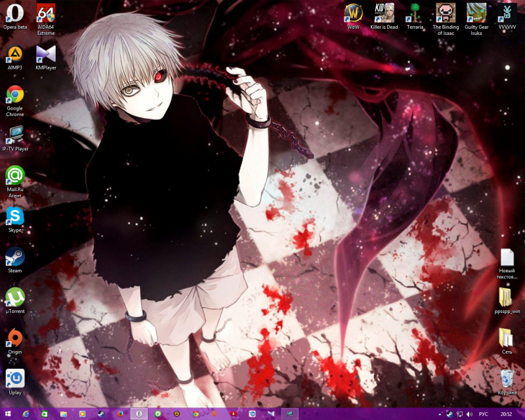Viewport: 525px width, 420px height.
Task: Click the Origin desktop icon
Action: (x=15, y=342)
